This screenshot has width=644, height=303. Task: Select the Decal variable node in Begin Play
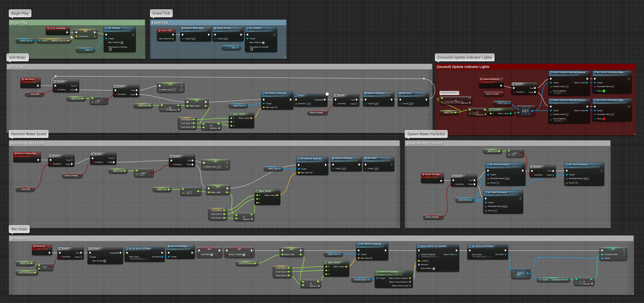85,50
